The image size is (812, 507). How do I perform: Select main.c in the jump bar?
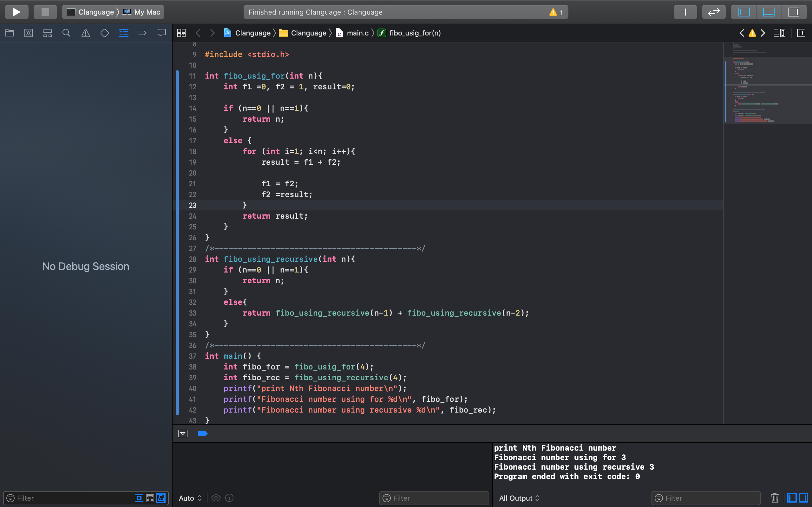click(x=357, y=33)
